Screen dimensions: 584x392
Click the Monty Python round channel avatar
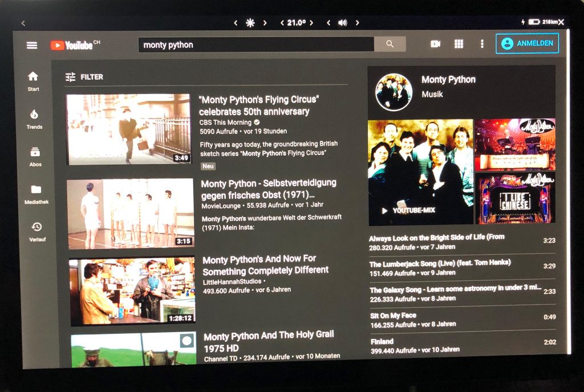click(x=394, y=92)
